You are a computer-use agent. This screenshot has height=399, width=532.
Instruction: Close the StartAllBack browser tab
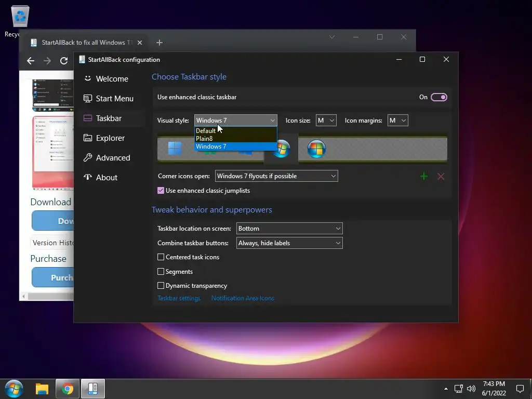coord(139,43)
